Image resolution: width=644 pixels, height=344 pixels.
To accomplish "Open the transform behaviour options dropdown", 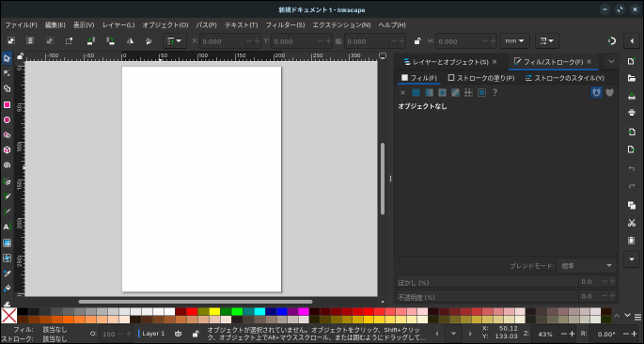I will coord(546,41).
